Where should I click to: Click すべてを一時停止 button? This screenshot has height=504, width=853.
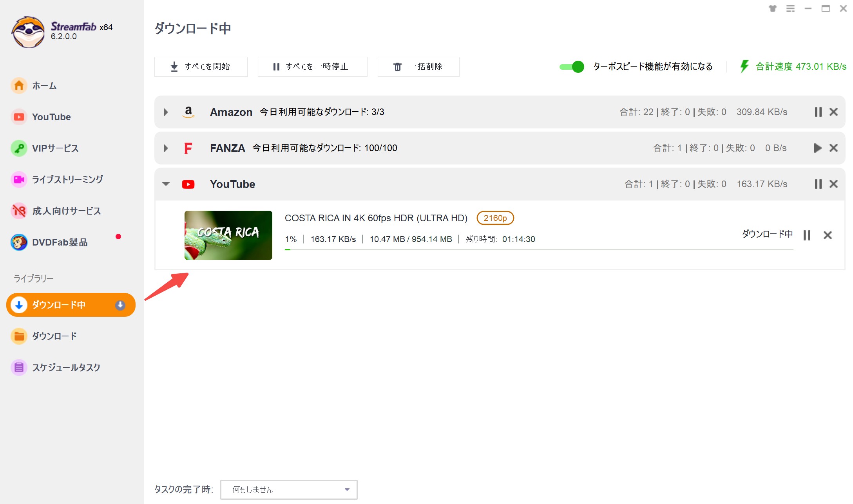[313, 67]
